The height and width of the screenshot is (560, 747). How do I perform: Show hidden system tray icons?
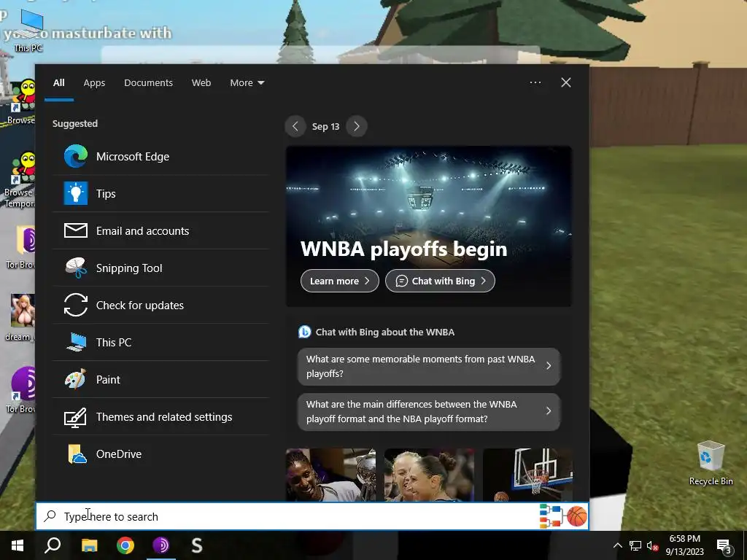(617, 545)
